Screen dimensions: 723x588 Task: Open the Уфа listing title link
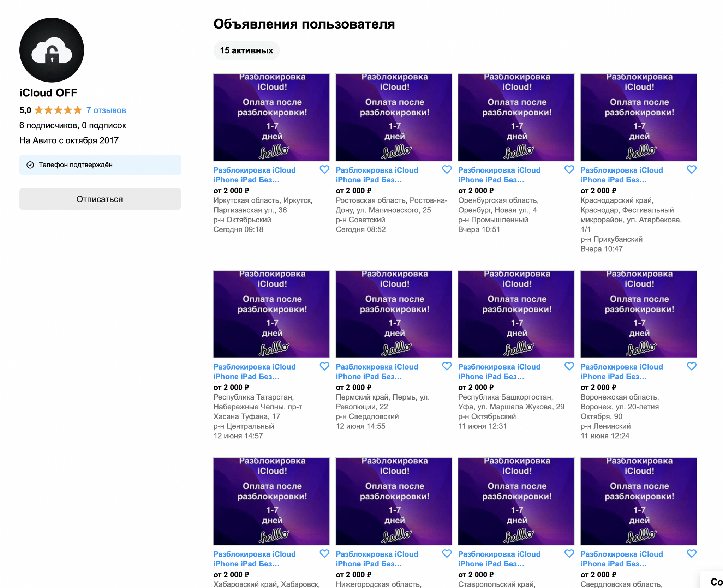499,372
